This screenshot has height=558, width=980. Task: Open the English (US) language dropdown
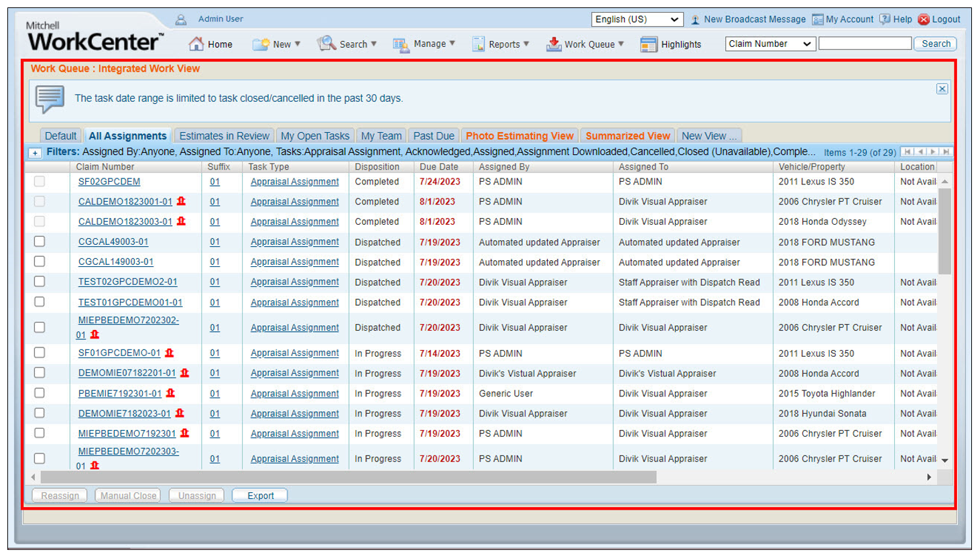637,19
